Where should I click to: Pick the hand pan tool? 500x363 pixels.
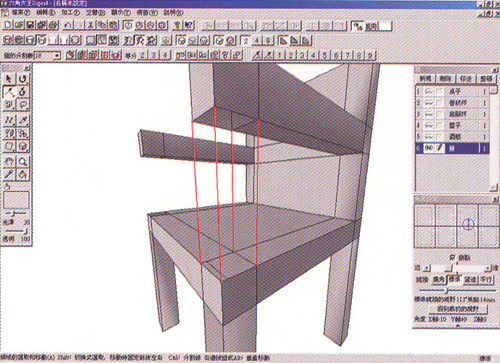[x=9, y=162]
